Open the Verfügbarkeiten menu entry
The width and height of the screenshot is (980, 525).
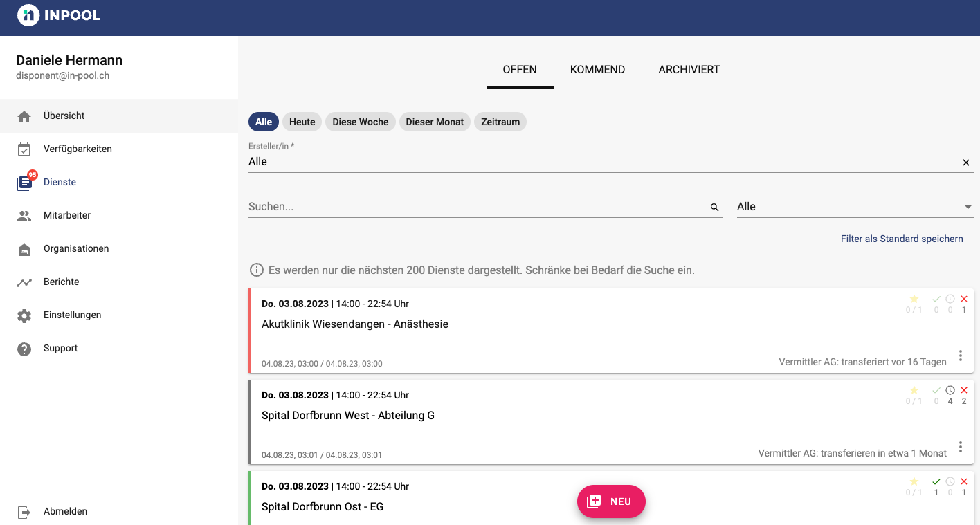[119, 149]
